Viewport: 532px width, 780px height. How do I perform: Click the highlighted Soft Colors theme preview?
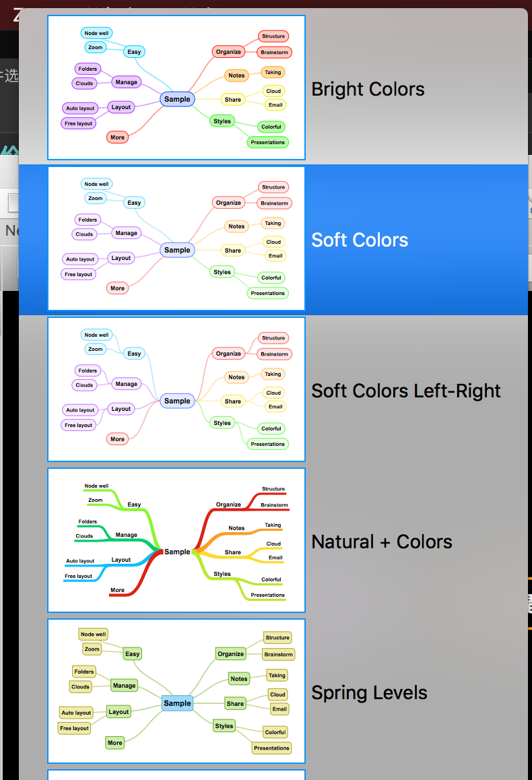pyautogui.click(x=176, y=238)
